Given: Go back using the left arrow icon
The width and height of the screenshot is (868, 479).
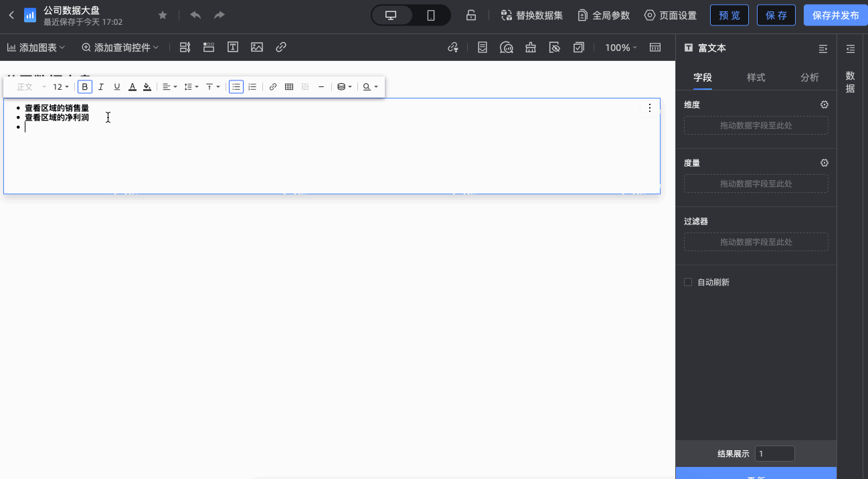Looking at the screenshot, I should click(11, 15).
